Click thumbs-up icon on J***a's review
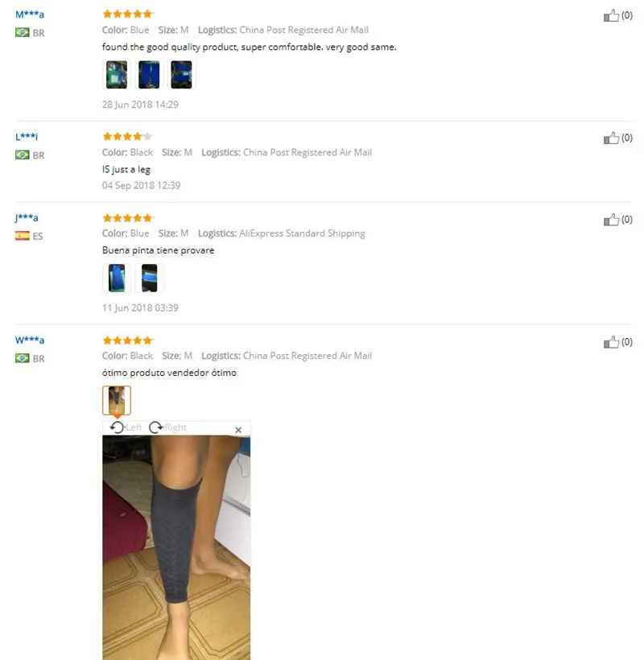This screenshot has height=660, width=644. (x=611, y=220)
